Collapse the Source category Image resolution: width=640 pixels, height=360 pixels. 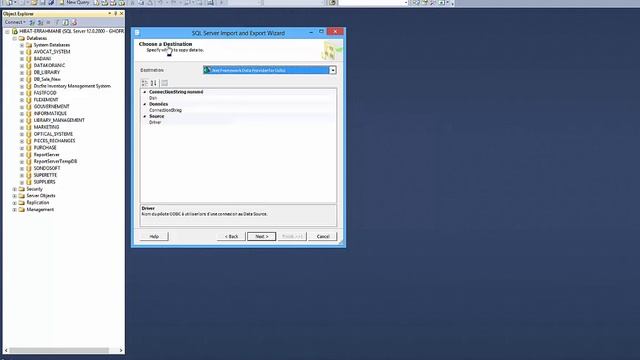click(144, 116)
